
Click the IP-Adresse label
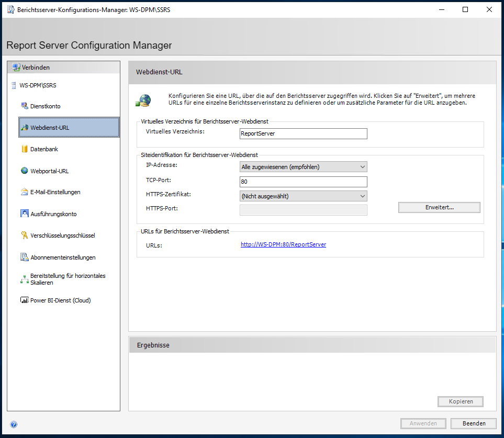[162, 165]
